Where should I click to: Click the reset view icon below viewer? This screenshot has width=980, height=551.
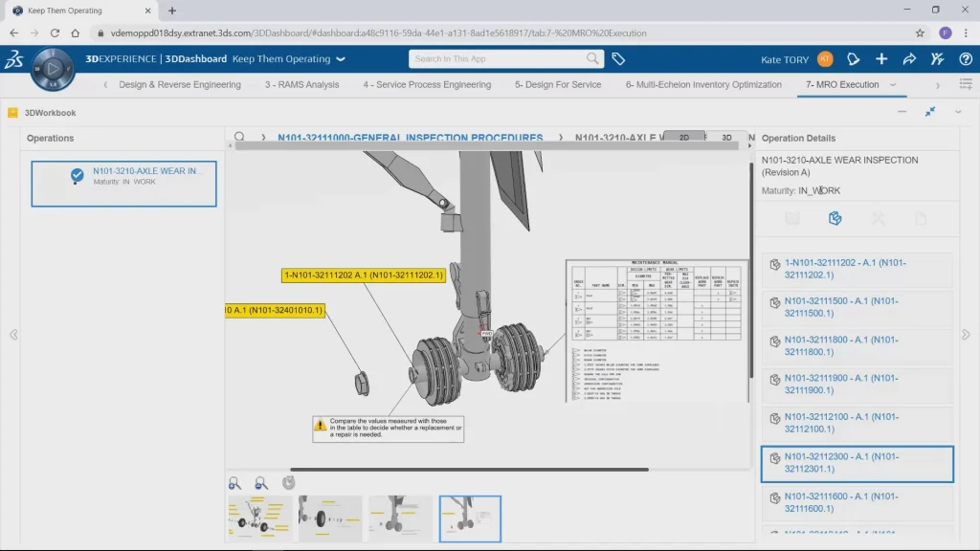[x=289, y=483]
